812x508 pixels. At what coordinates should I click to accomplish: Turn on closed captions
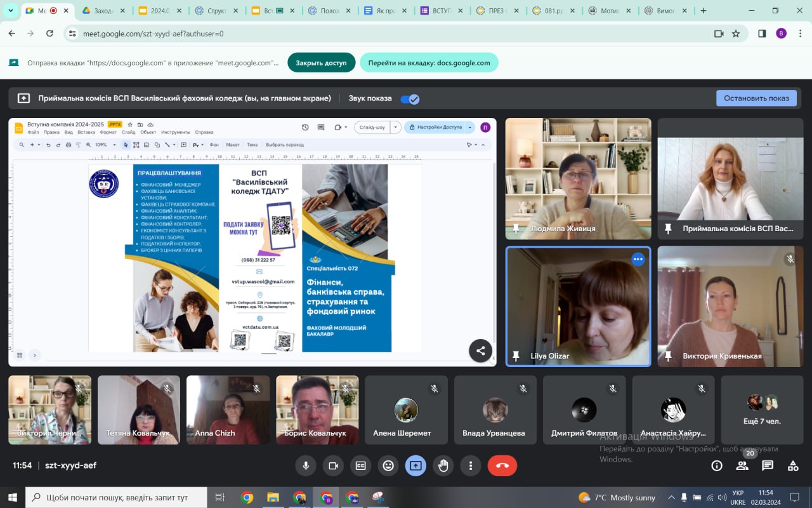[360, 465]
